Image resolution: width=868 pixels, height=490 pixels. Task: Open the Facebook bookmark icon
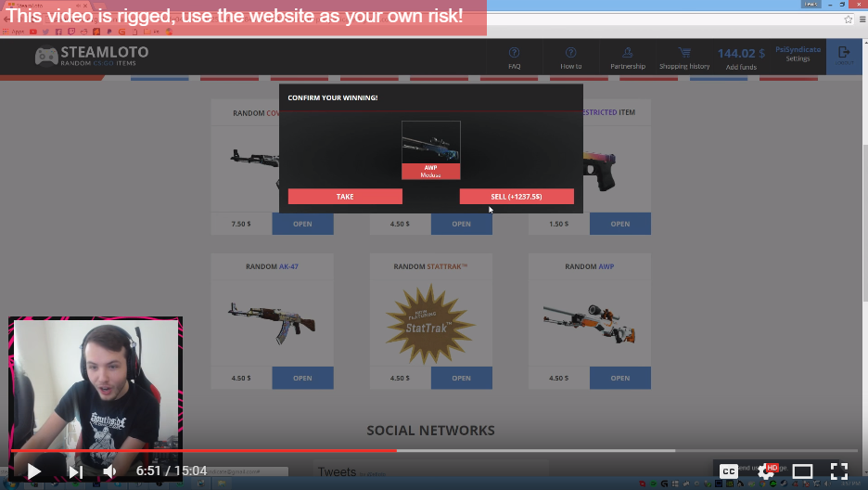pyautogui.click(x=58, y=32)
